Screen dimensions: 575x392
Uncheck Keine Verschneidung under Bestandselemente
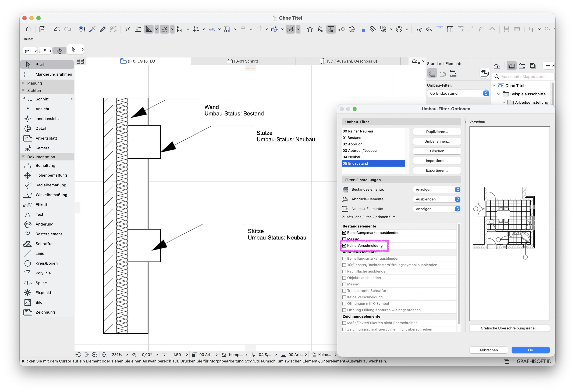tap(344, 246)
